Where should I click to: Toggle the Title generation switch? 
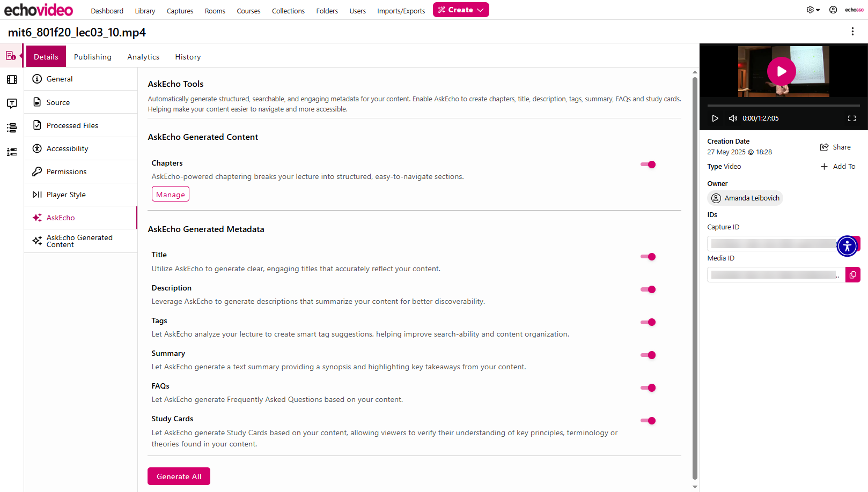[x=648, y=257]
